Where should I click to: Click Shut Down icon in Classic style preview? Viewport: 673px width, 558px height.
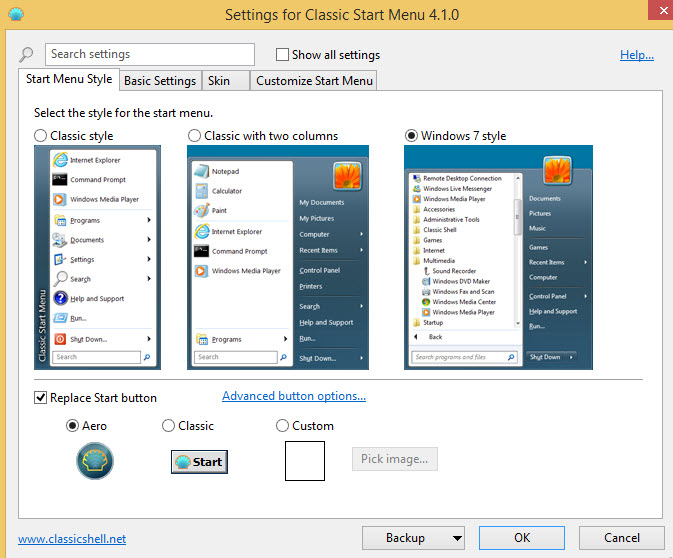tap(60, 339)
